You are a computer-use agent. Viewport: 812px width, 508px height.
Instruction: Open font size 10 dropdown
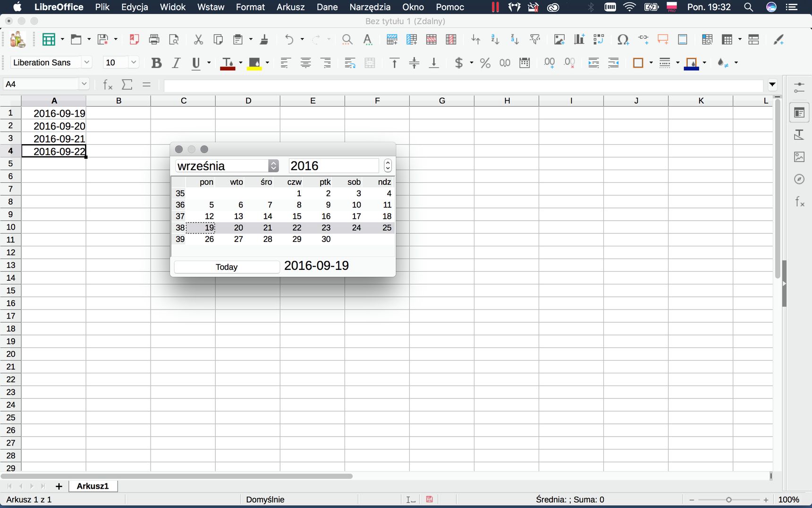point(134,62)
